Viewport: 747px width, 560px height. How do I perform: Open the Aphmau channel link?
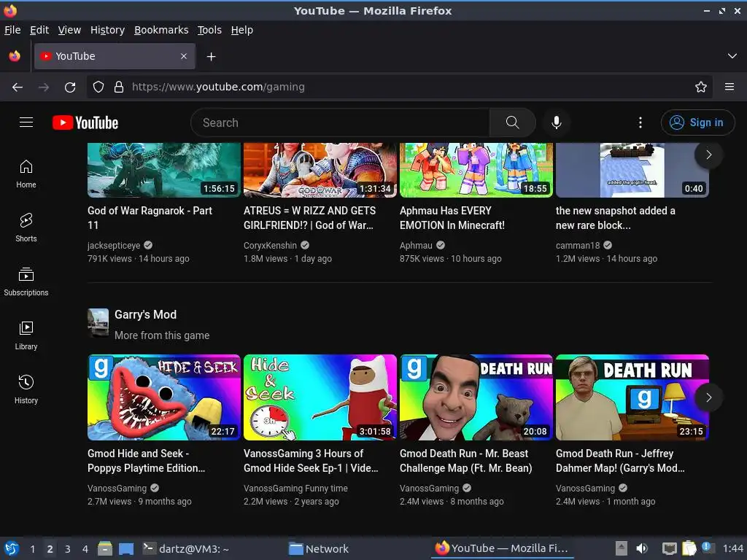(416, 245)
